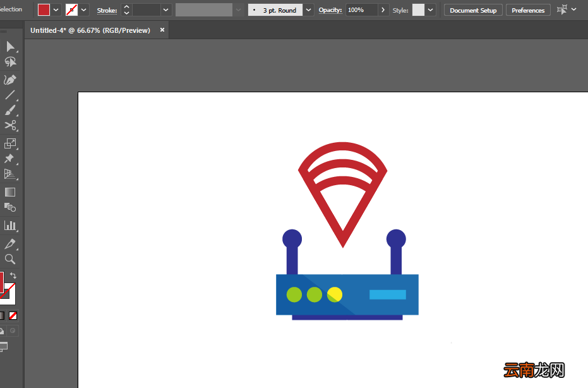Select the 3 pt. Round brush definition box
Viewport: 588px width, 388px height.
pyautogui.click(x=275, y=10)
